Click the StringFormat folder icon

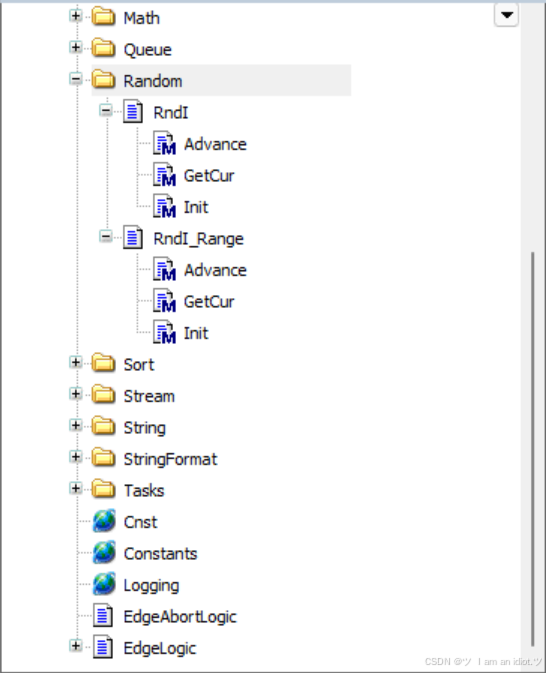click(103, 458)
